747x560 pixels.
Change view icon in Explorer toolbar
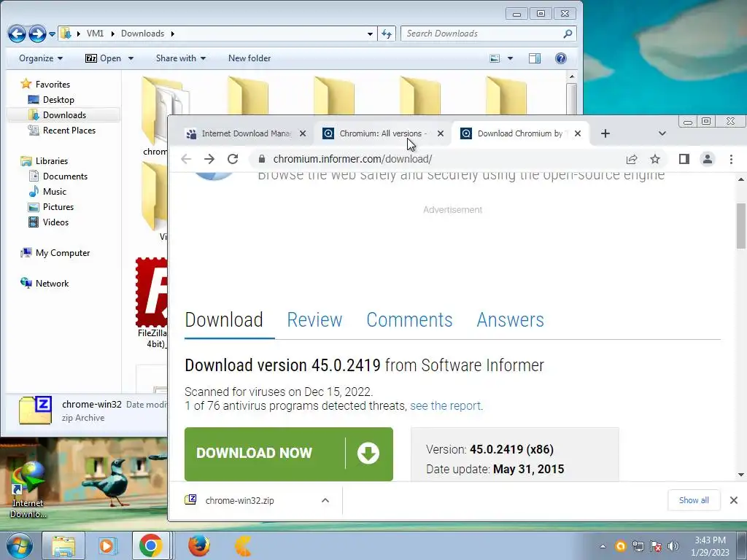[495, 58]
